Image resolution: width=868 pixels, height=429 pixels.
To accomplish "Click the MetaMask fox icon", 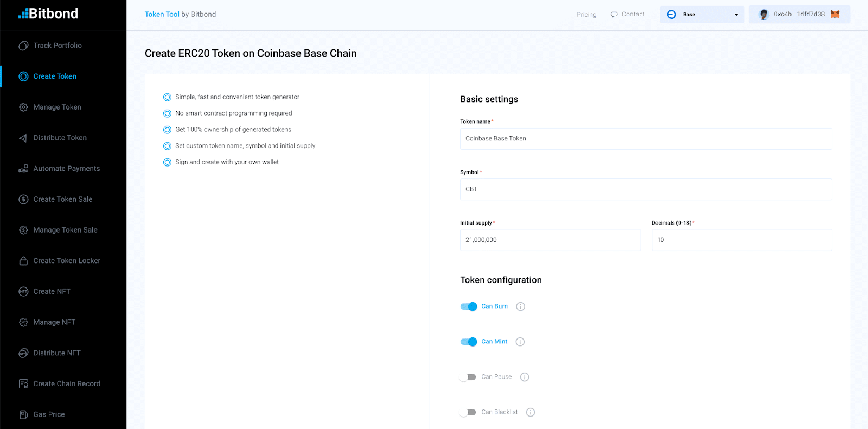I will tap(835, 15).
